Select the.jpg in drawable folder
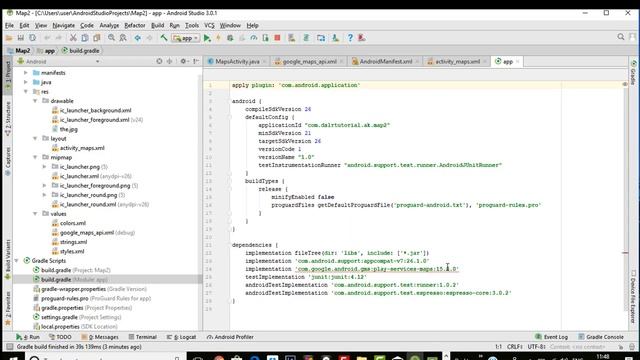This screenshot has height=360, width=640. (65, 129)
